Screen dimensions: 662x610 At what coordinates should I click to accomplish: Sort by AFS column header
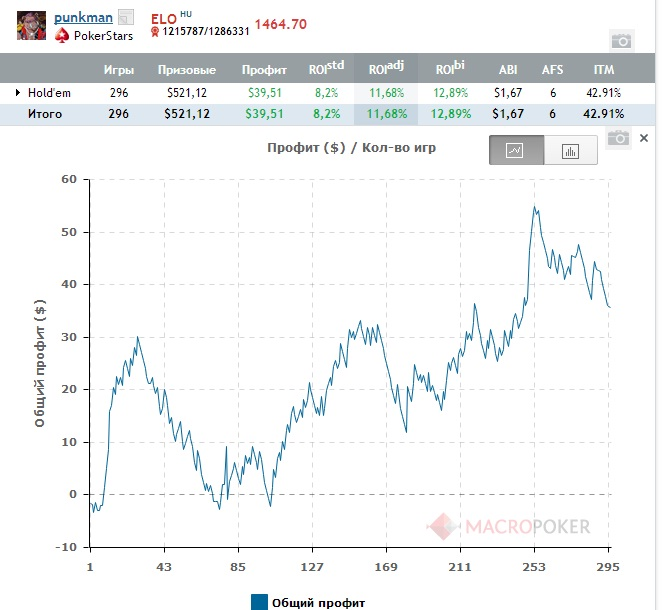(x=552, y=70)
